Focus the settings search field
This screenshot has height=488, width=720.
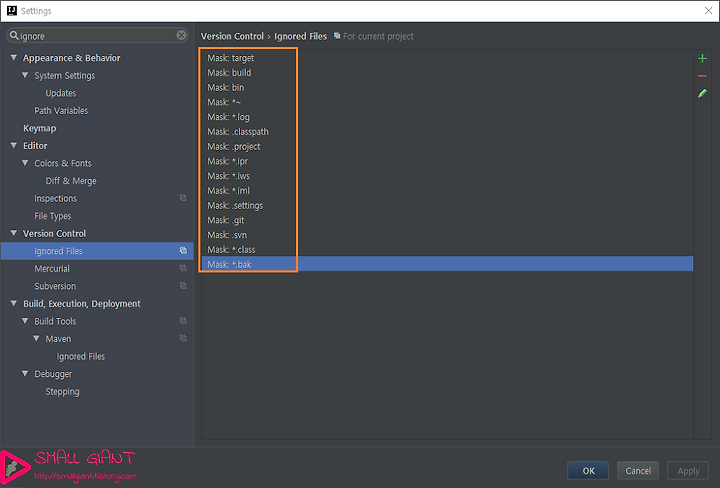[x=97, y=35]
